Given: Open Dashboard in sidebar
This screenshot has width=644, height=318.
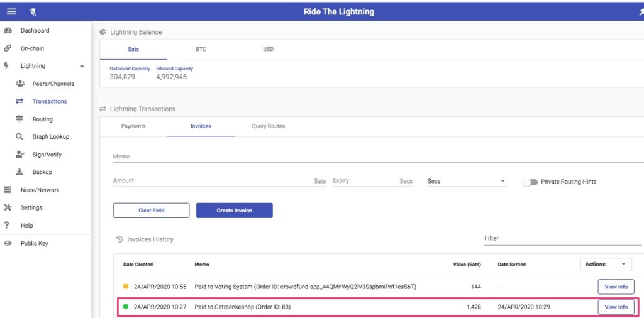Looking at the screenshot, I should click(x=35, y=31).
